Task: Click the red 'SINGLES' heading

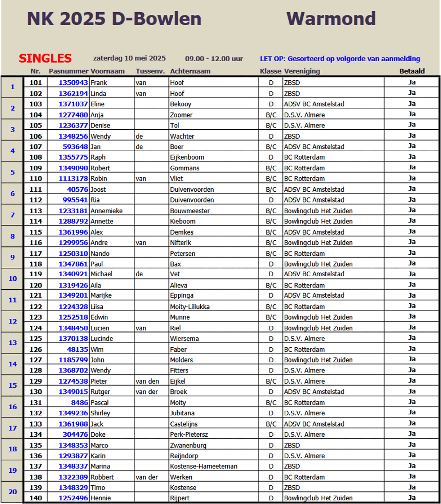Action: click(45, 59)
